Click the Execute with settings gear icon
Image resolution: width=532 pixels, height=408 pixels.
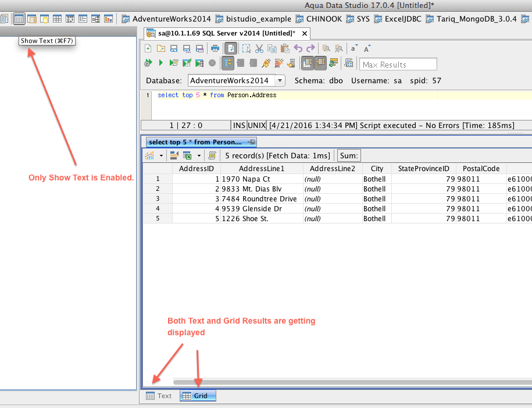click(x=148, y=63)
